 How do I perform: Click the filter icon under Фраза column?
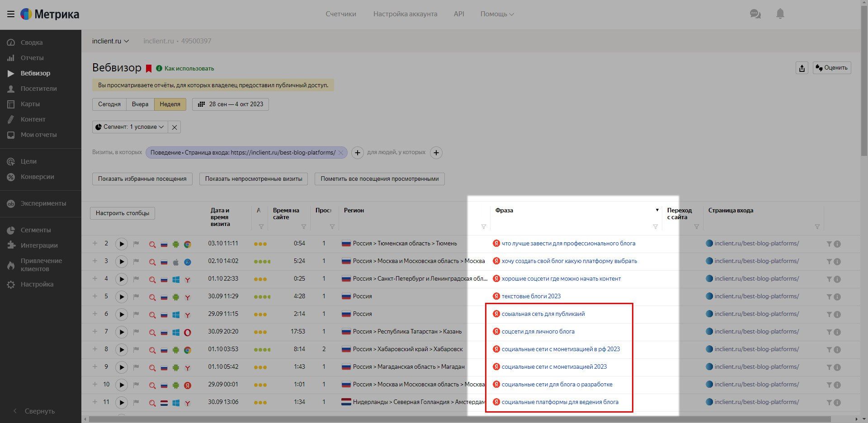click(655, 227)
